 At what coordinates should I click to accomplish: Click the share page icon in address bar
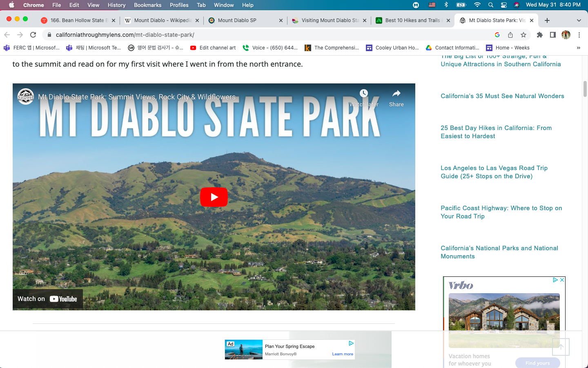click(x=510, y=35)
